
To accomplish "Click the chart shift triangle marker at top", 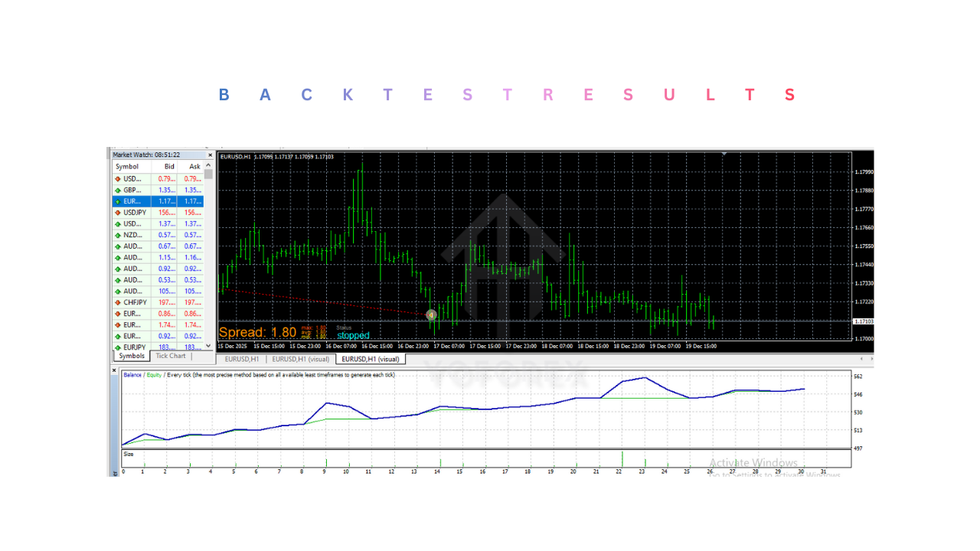I will [x=724, y=154].
